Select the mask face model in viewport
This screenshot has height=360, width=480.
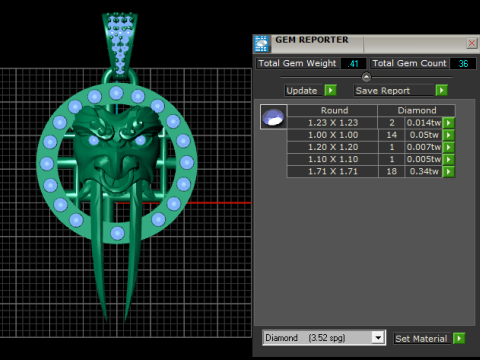coord(116,150)
